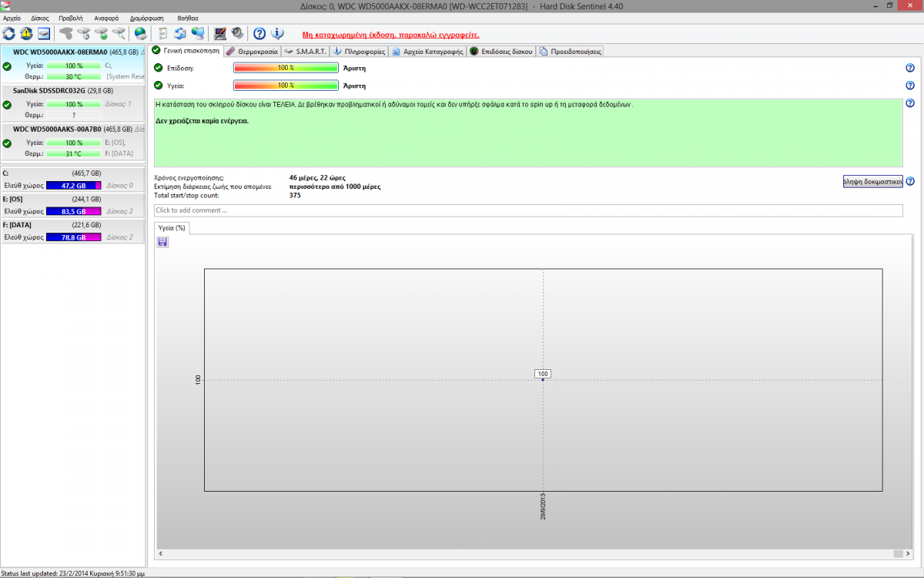Switch to the Γενική επισκόπηση tab
This screenshot has height=578, width=924.
(186, 51)
